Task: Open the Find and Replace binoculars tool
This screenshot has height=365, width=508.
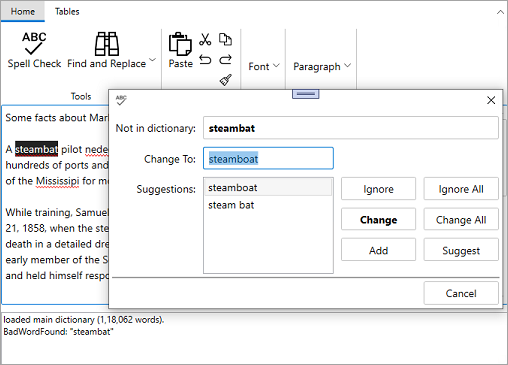Action: click(x=107, y=49)
